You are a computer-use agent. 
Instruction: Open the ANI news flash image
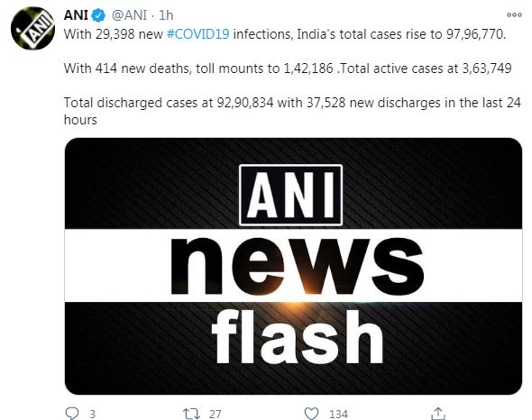[x=293, y=266]
